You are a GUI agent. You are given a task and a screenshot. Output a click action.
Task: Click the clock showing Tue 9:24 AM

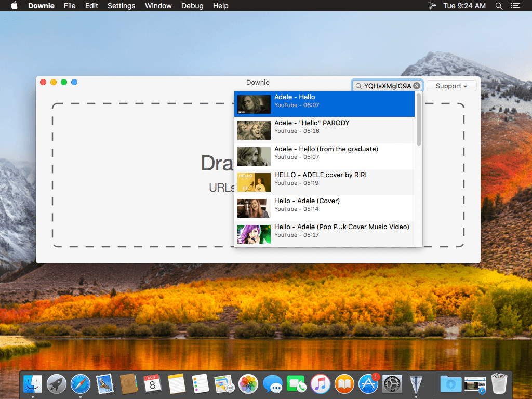[464, 6]
